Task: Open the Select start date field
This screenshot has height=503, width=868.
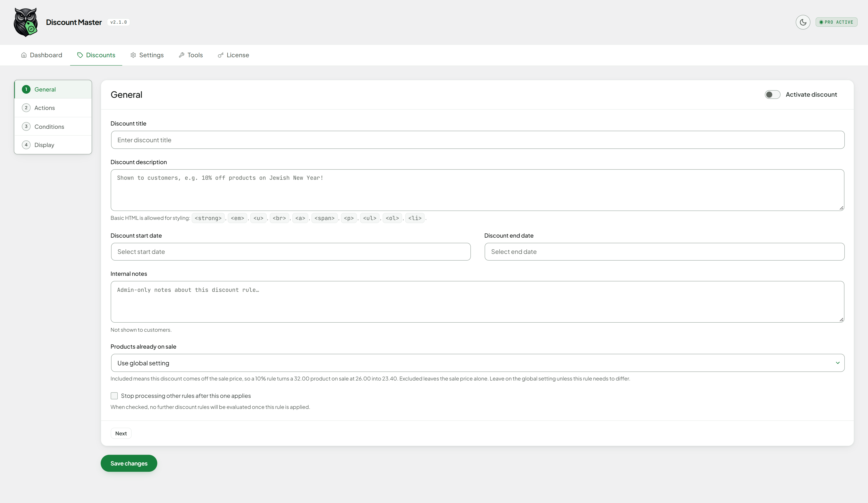Action: coord(291,252)
